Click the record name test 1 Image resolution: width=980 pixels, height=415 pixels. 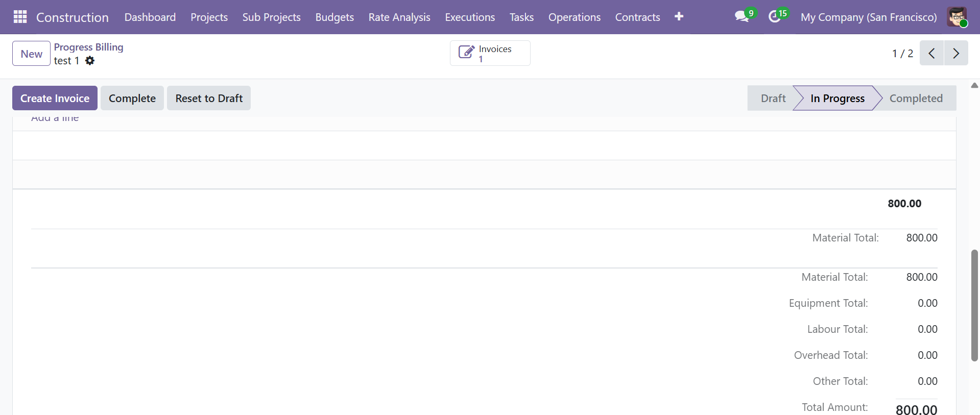tap(66, 61)
